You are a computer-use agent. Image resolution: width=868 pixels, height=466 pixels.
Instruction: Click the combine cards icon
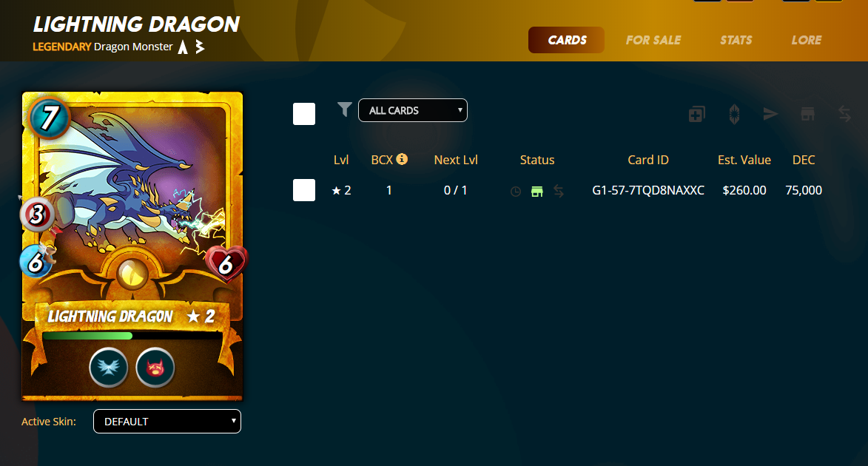(x=696, y=115)
